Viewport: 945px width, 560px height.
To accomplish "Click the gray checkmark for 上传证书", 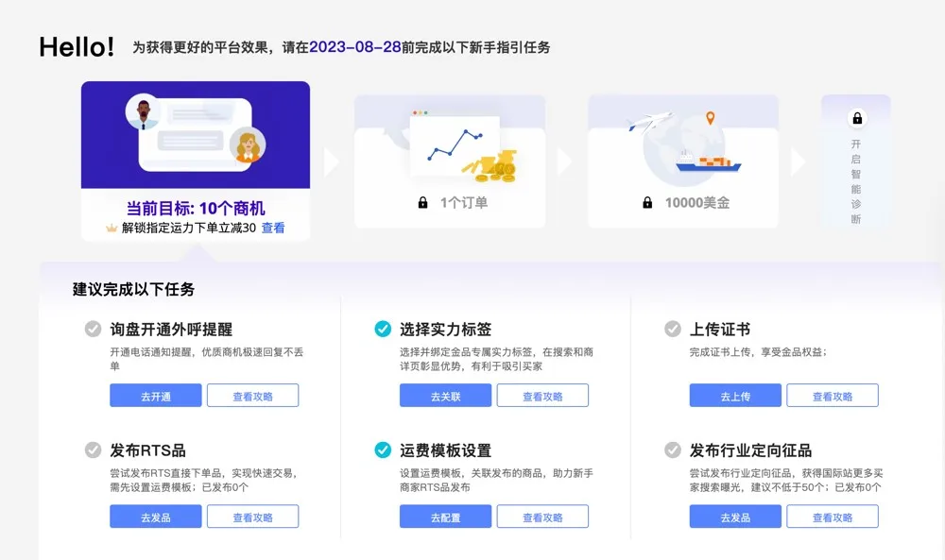I will [x=673, y=329].
